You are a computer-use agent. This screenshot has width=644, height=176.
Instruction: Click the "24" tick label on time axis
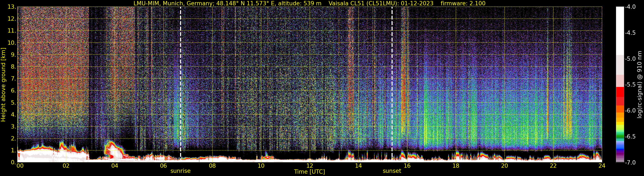[602, 166]
